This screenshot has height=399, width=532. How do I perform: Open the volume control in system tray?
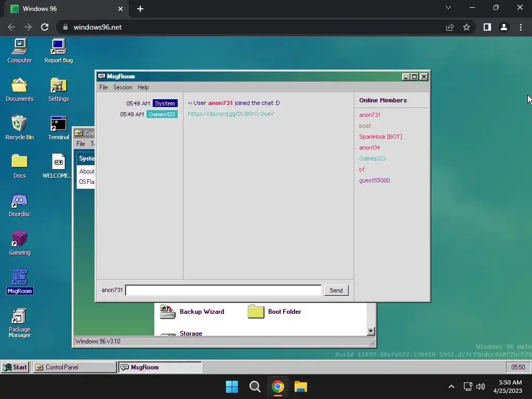(x=481, y=387)
